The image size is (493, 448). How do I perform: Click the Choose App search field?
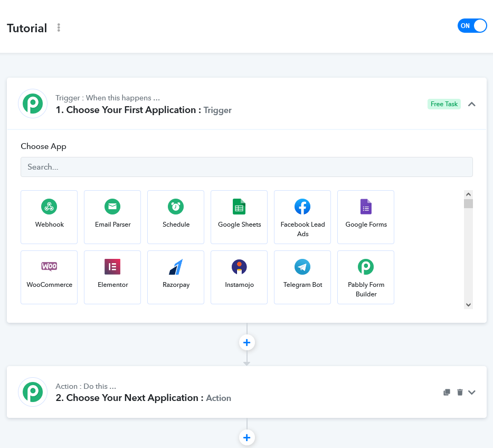coord(247,167)
